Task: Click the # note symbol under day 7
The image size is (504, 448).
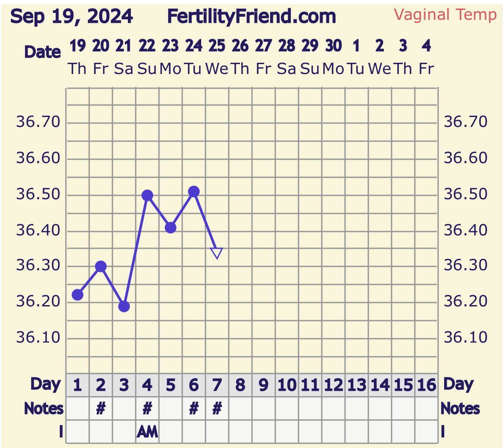Action: coord(217,408)
